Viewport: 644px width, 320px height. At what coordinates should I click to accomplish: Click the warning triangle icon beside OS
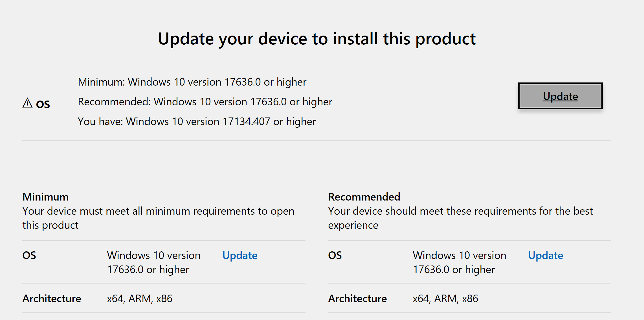[x=27, y=103]
